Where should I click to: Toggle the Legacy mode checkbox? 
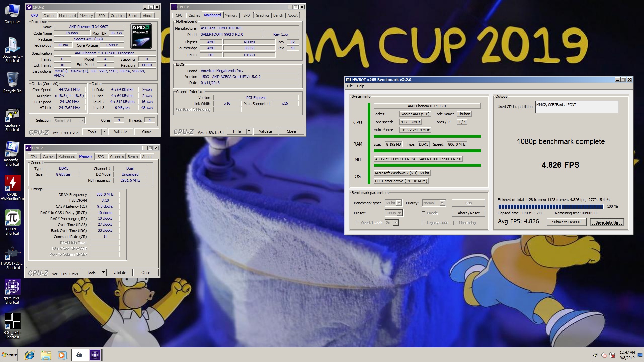424,223
